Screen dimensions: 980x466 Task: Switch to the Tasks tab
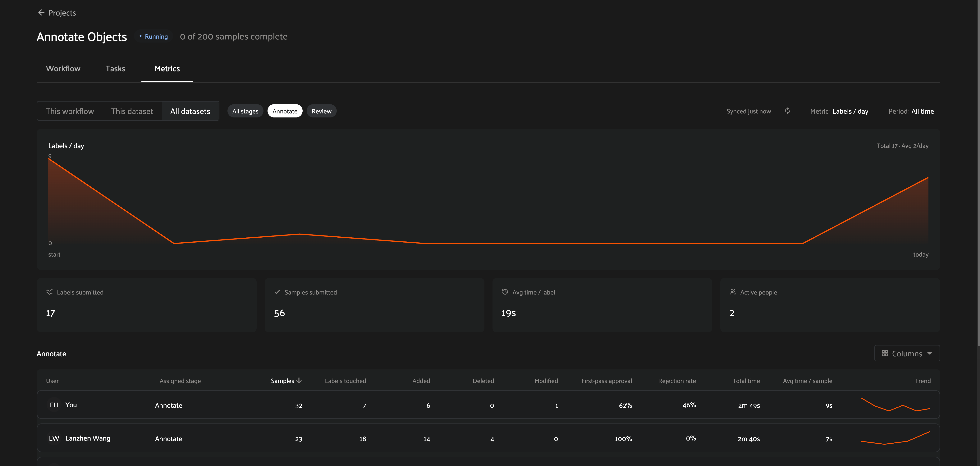coord(115,68)
